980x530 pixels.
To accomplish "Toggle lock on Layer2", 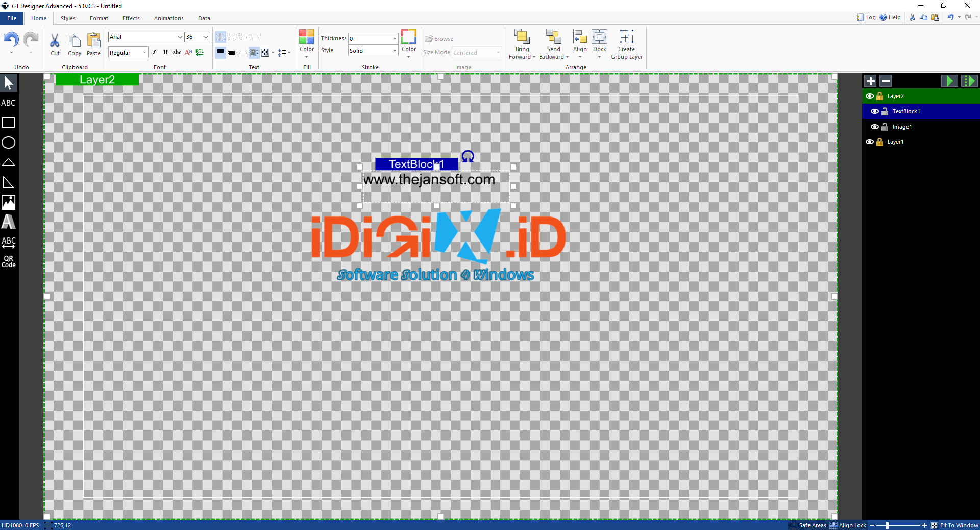I will 880,96.
